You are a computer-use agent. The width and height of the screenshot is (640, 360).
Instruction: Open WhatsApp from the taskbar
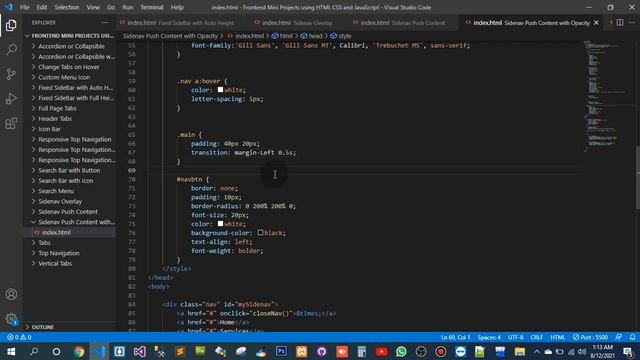pyautogui.click(x=401, y=351)
